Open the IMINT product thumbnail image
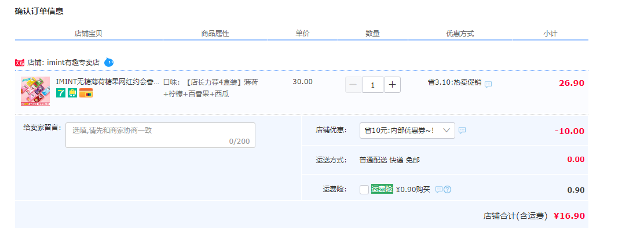 click(x=35, y=91)
